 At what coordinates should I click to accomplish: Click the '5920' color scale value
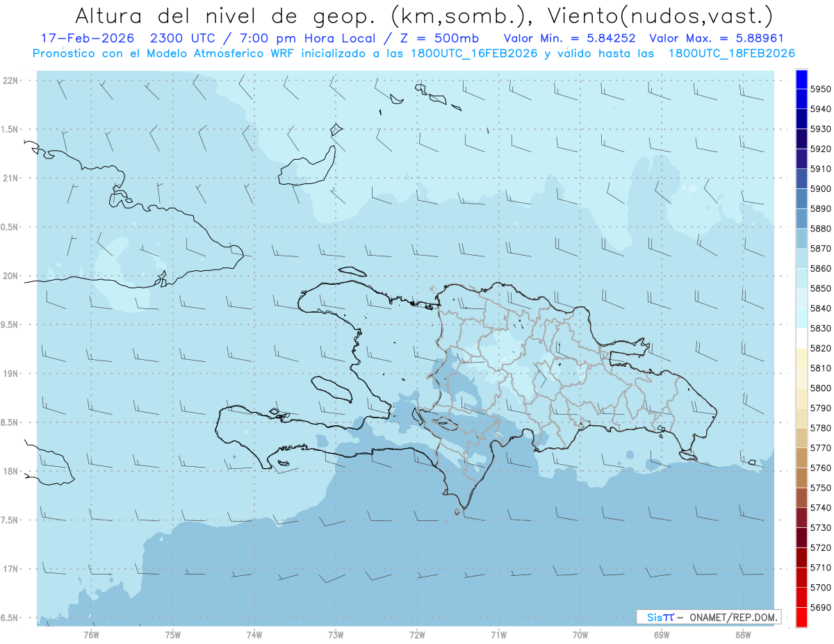click(821, 149)
